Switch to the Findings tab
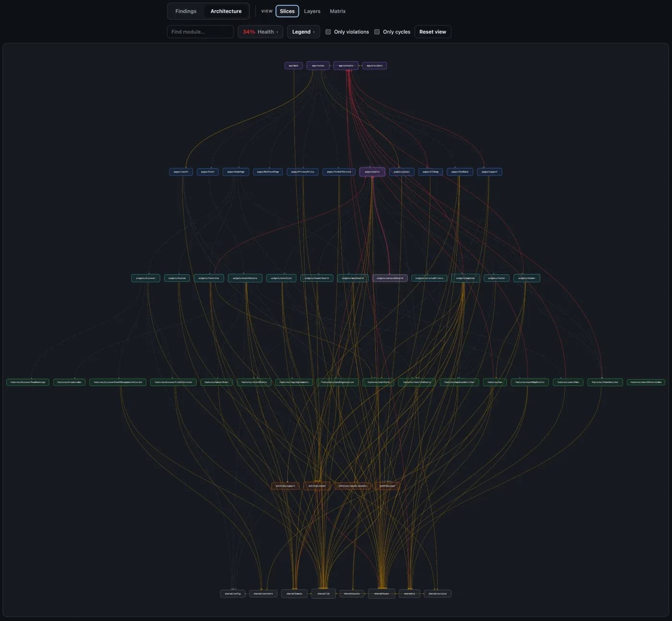 click(186, 11)
